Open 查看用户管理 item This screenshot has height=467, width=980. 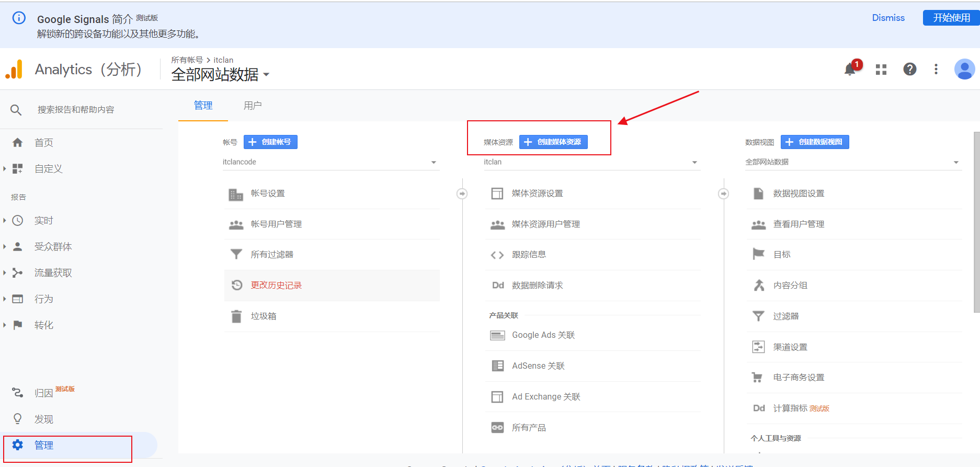click(854, 224)
